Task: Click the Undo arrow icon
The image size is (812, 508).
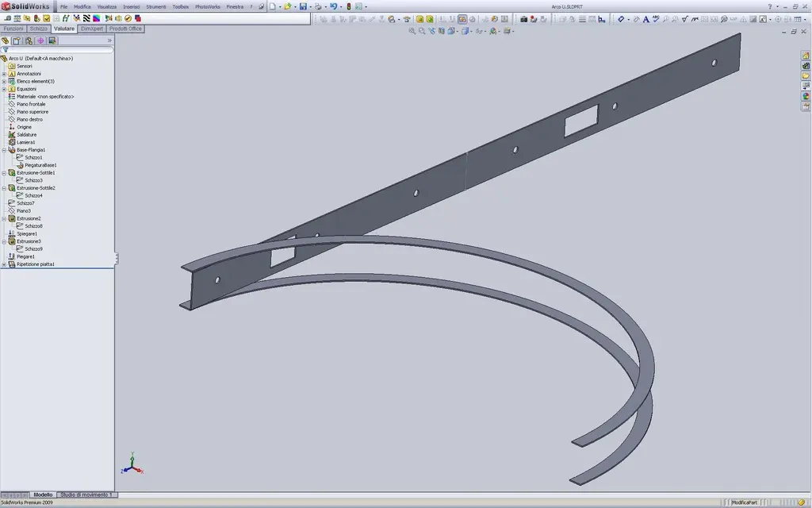Action: click(x=334, y=6)
